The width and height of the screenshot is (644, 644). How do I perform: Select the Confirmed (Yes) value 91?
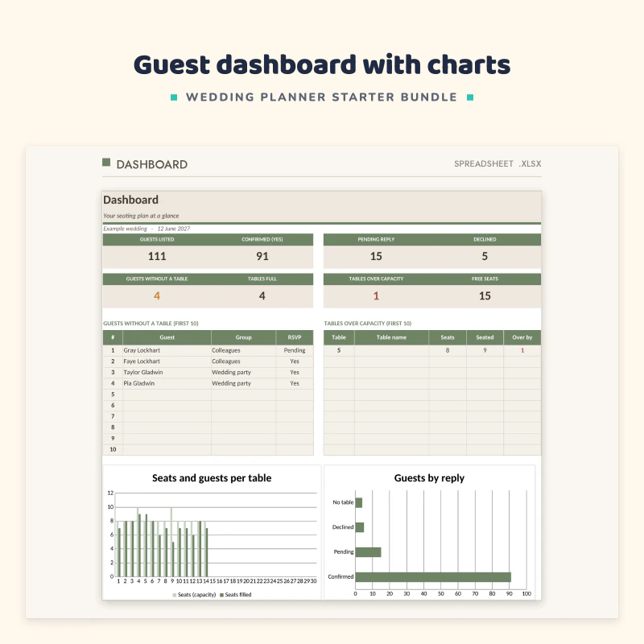(x=262, y=256)
